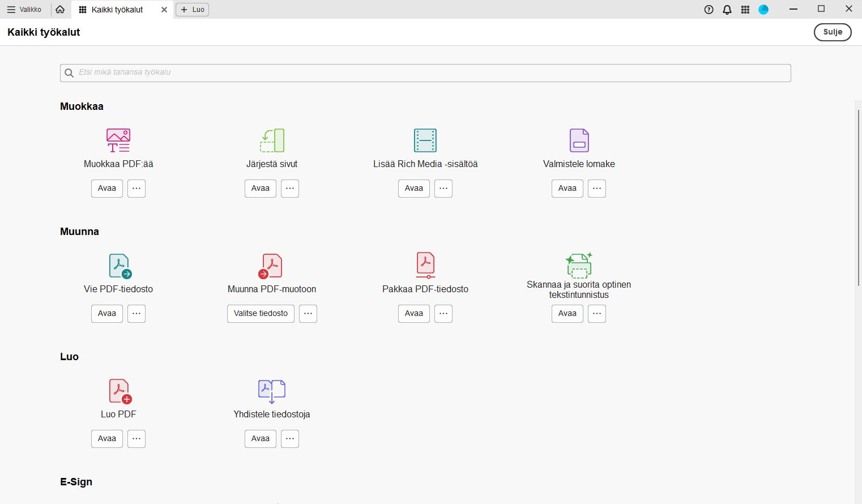Click Avaa under Lisää Rich Media -sisältöä
Screen dimensions: 862x504
pos(414,189)
